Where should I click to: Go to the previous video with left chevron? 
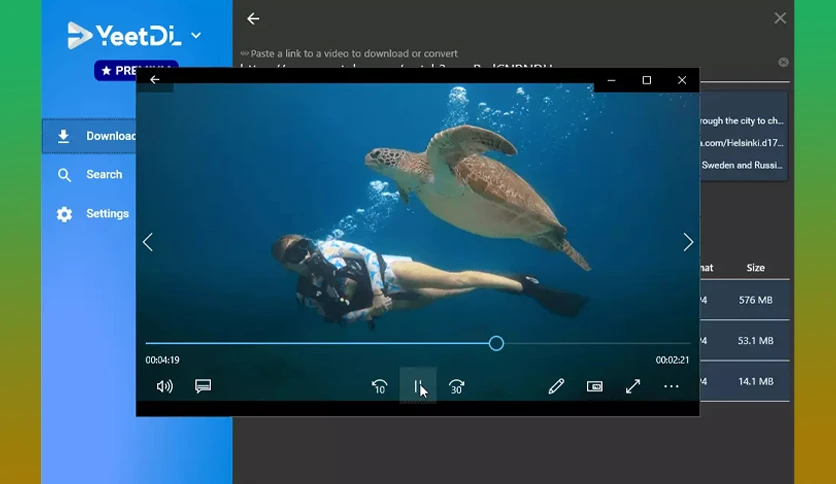point(148,242)
